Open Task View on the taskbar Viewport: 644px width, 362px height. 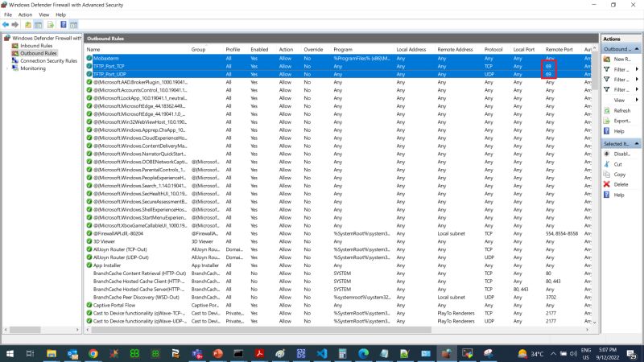point(30,353)
